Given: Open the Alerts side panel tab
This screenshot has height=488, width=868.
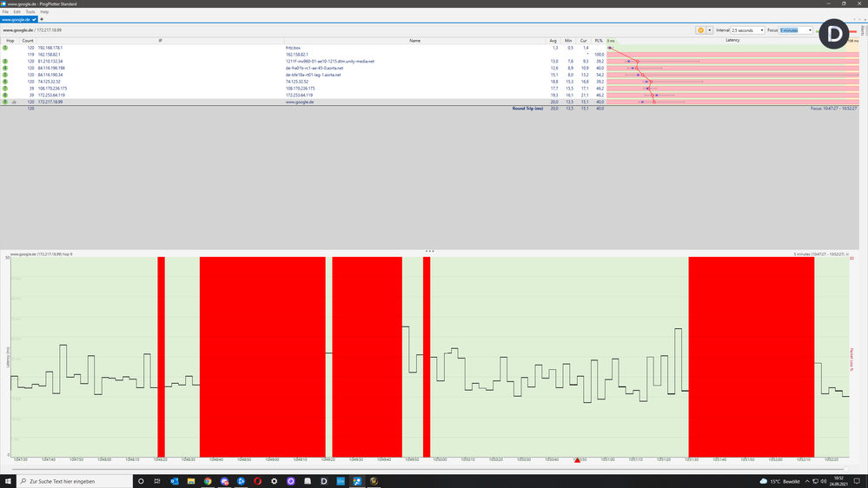Looking at the screenshot, I should pyautogui.click(x=863, y=31).
